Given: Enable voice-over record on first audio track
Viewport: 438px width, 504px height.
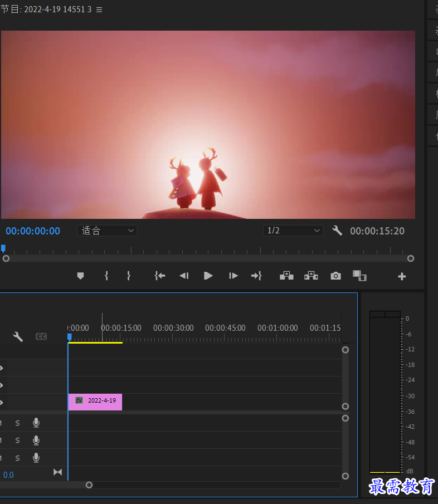Looking at the screenshot, I should click(x=36, y=423).
